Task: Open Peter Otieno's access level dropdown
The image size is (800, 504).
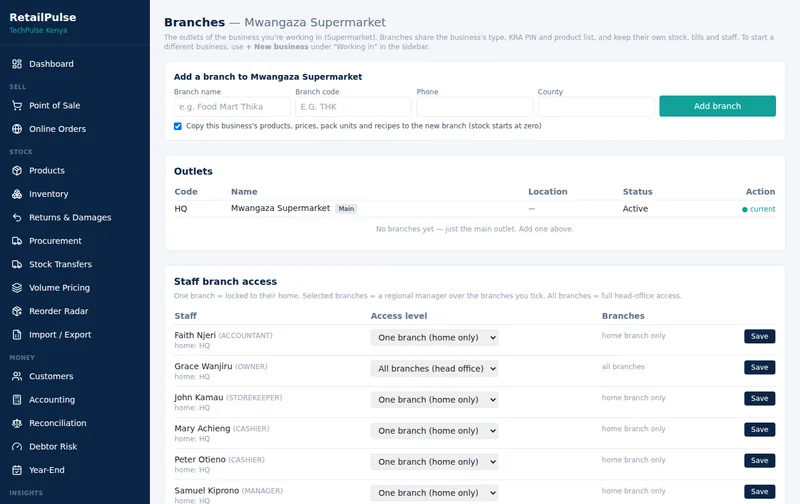Action: (x=434, y=462)
